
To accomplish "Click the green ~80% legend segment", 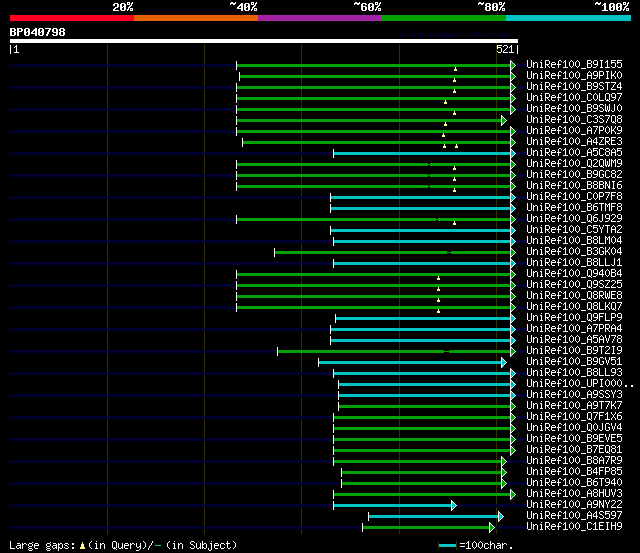I will [x=444, y=18].
